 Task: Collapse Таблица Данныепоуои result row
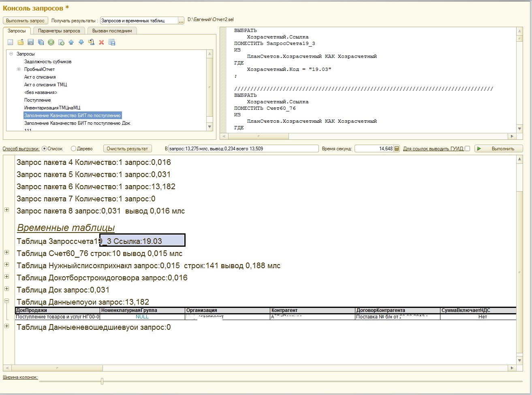7,301
